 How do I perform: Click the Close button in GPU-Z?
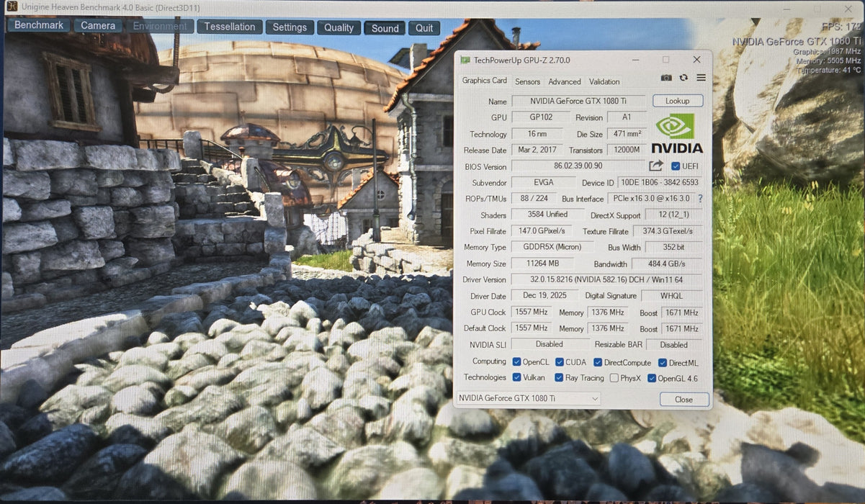pos(684,400)
